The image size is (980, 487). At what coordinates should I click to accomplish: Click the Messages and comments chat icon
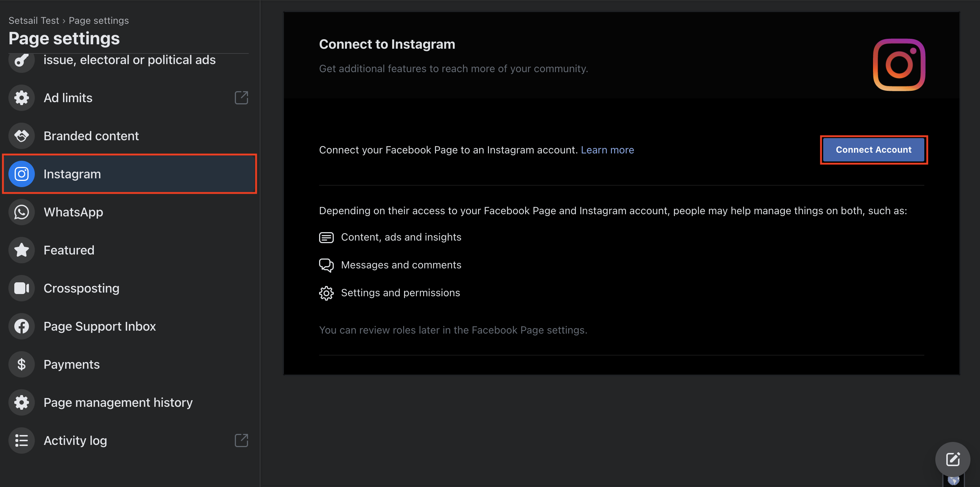(326, 265)
